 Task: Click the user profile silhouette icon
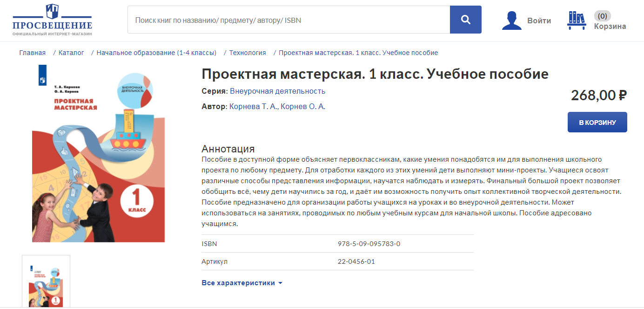pos(511,21)
